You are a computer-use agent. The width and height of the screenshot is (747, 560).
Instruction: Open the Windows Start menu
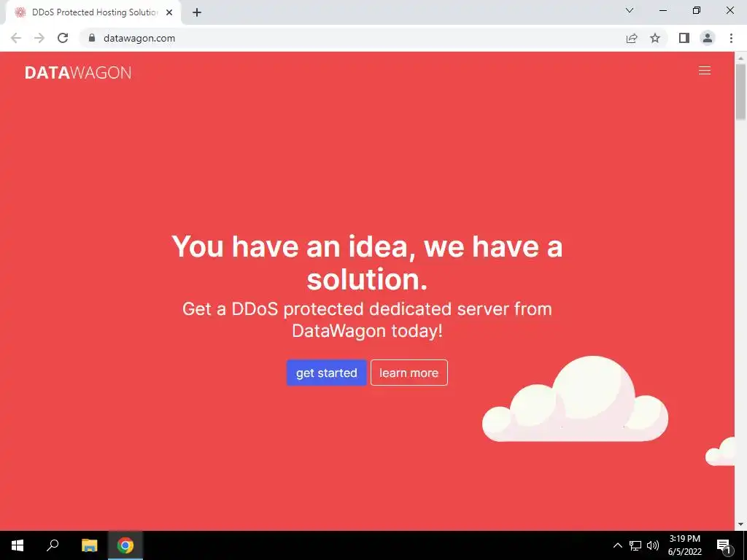coord(18,545)
